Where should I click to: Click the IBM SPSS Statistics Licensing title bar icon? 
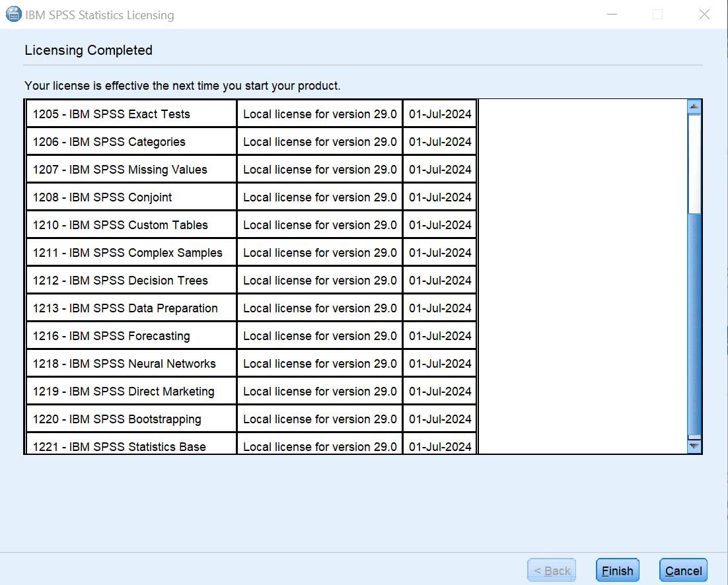[x=13, y=15]
